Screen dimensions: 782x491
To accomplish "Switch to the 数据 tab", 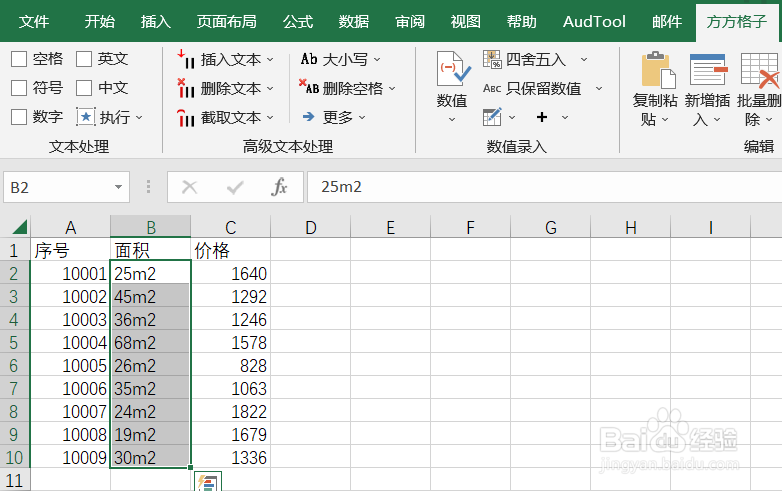I will point(354,21).
